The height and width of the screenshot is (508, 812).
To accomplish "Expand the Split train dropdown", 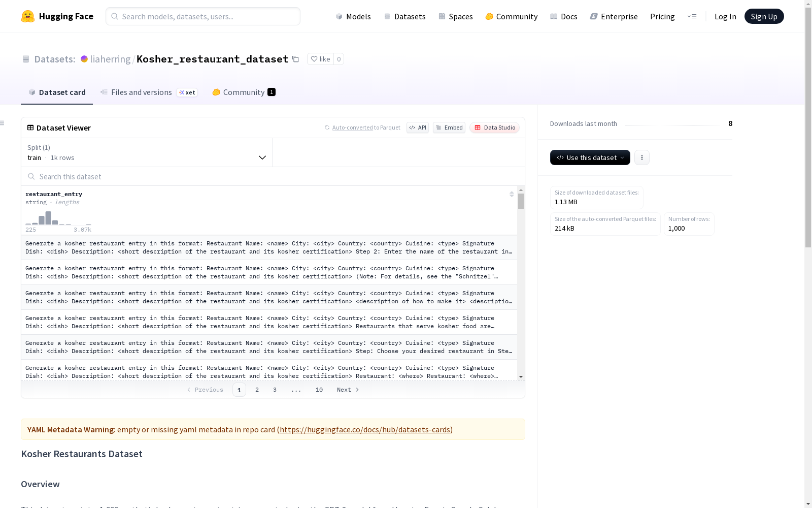I will pos(147,152).
